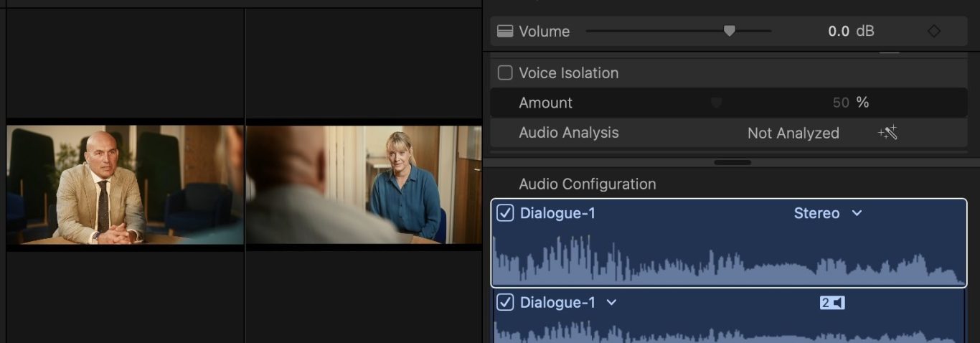The height and width of the screenshot is (343, 980).
Task: Click the Audio Analysis magic wand icon
Action: coord(887,133)
